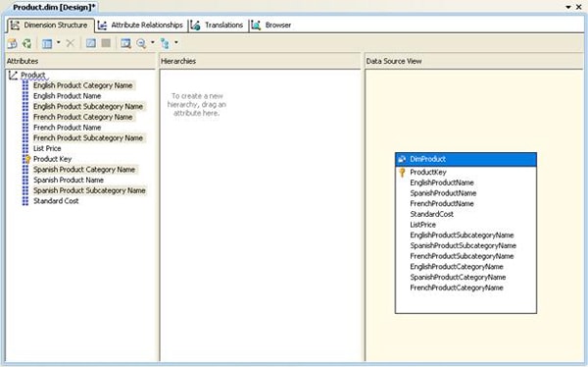Select FrenchProductSubcategoryName column in DimProduct
Image resolution: width=588 pixels, height=367 pixels.
462,256
